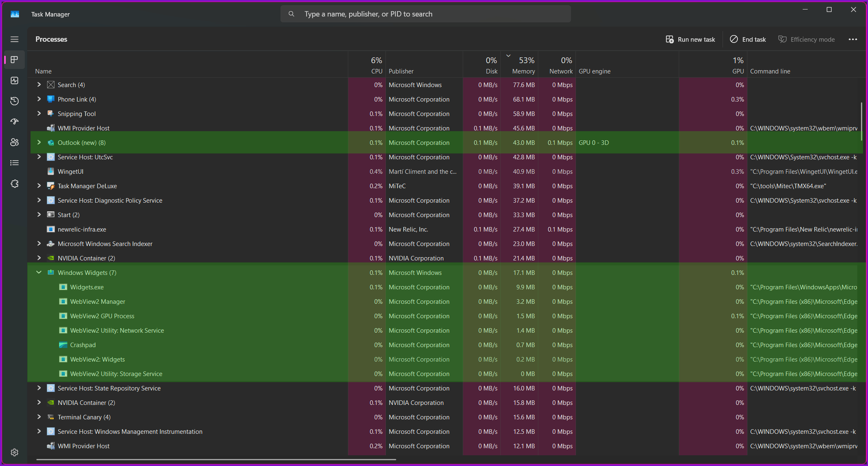868x466 pixels.
Task: Open the three-dot more options menu
Action: click(x=853, y=39)
